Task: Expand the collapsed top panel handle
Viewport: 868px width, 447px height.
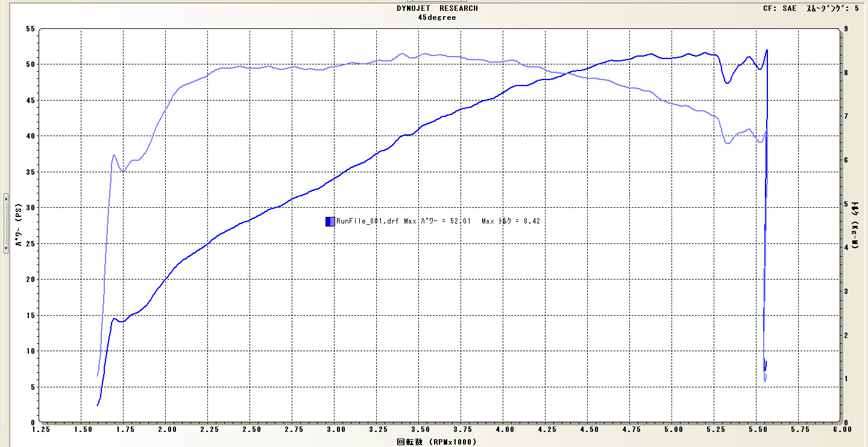Action: [x=435, y=2]
